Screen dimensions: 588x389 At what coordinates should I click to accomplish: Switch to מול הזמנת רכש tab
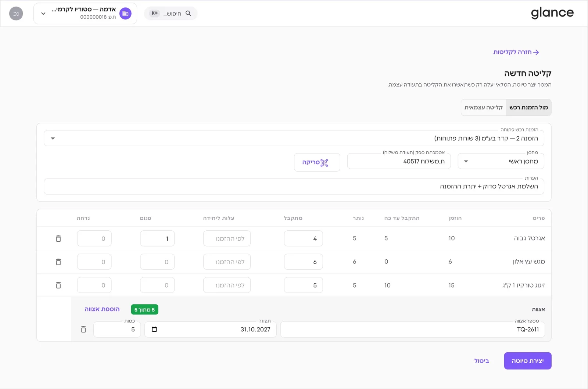click(x=528, y=107)
